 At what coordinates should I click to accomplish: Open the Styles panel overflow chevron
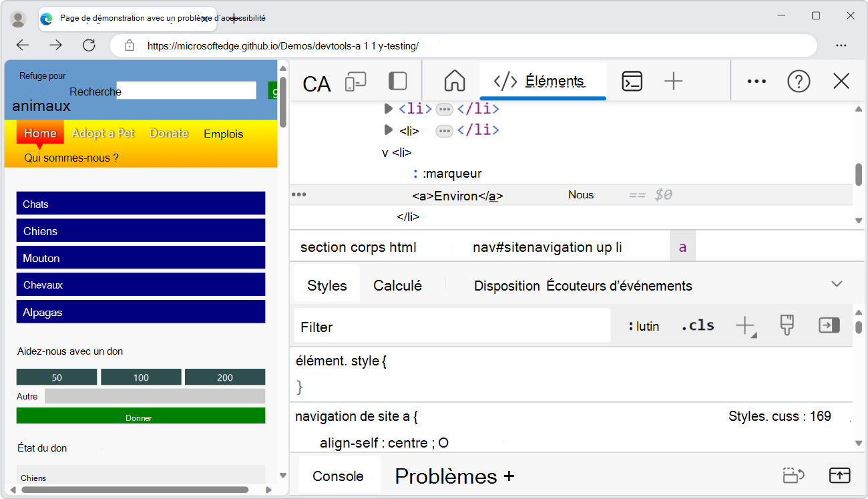(x=837, y=283)
